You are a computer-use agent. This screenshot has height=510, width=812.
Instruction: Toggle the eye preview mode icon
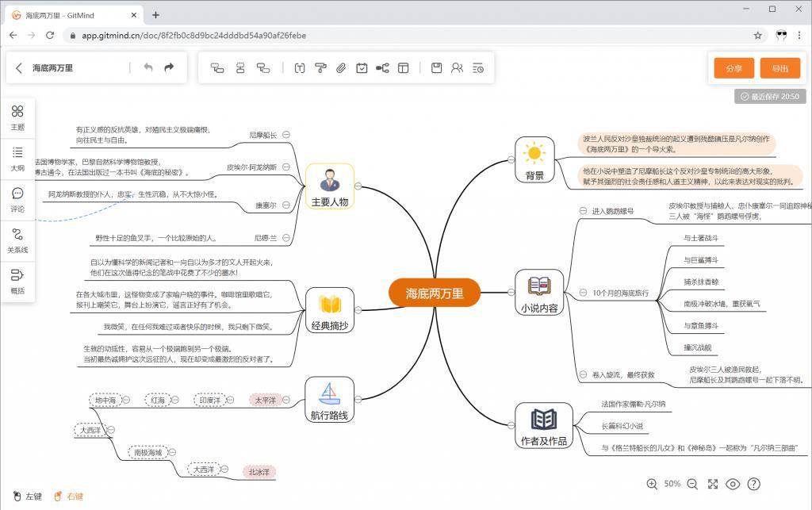[x=733, y=484]
